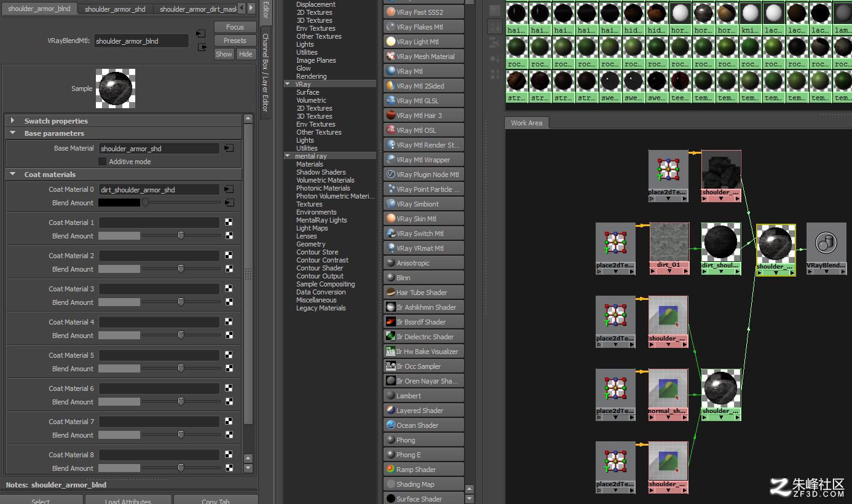The image size is (852, 504).
Task: Click map button for Coat Material 4
Action: 229,322
